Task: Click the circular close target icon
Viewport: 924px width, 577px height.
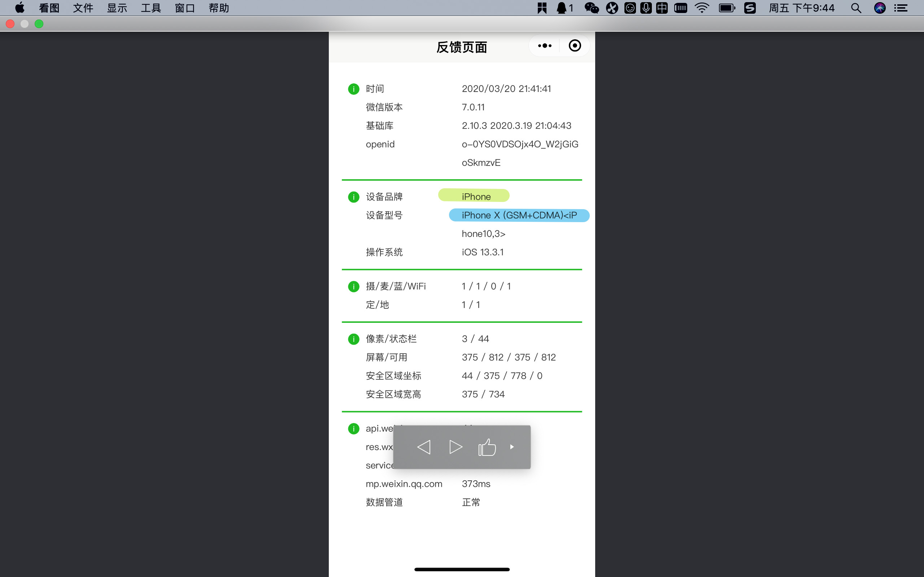Action: (575, 46)
